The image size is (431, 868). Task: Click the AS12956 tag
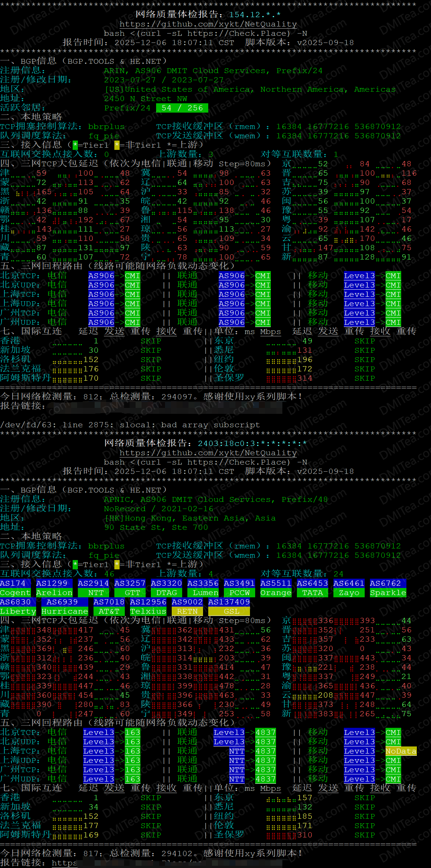point(148,602)
